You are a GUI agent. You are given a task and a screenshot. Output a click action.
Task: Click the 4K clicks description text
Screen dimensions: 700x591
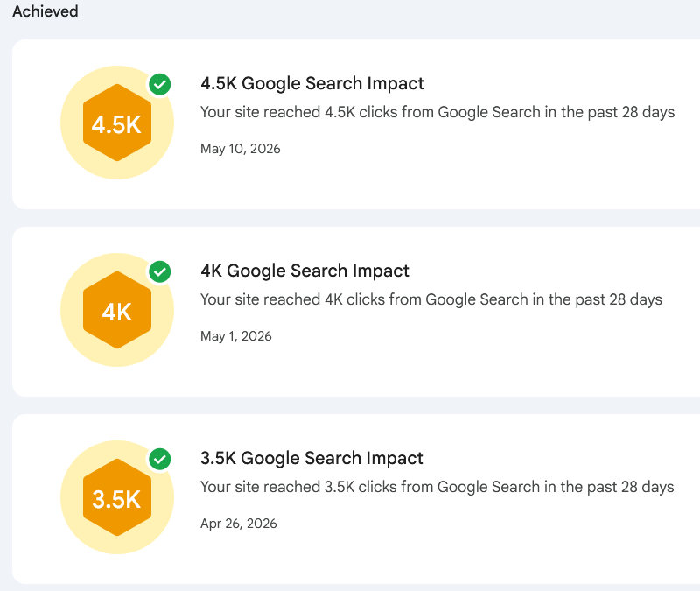pyautogui.click(x=431, y=299)
